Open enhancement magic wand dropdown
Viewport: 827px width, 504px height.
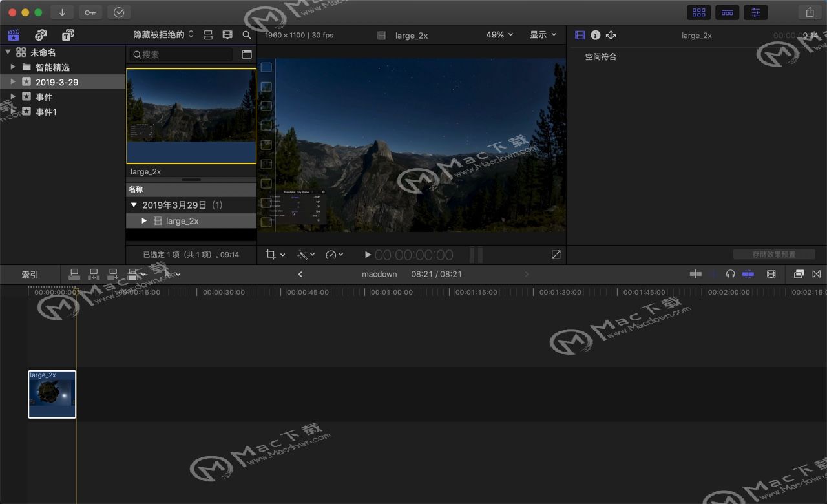(306, 255)
